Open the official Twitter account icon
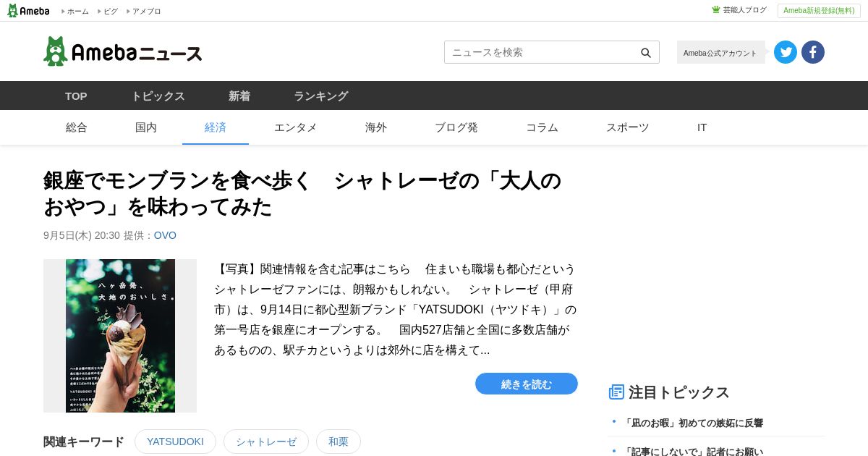This screenshot has height=456, width=868. 786,52
